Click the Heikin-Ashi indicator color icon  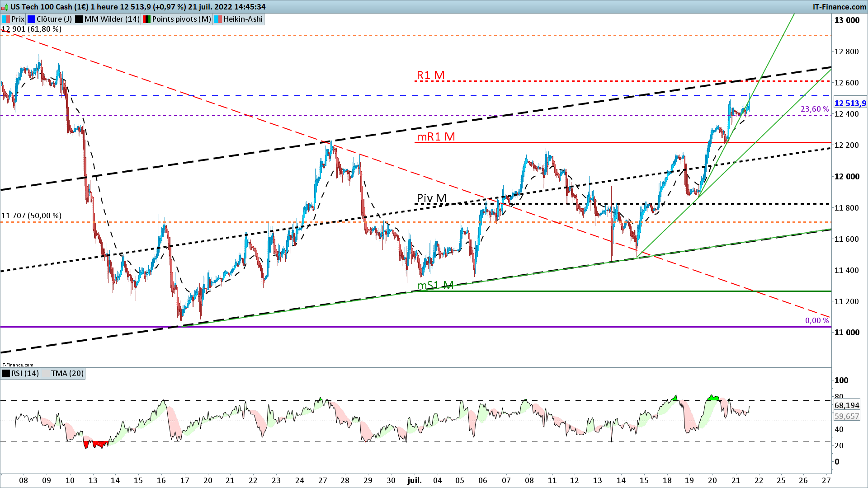(x=218, y=19)
